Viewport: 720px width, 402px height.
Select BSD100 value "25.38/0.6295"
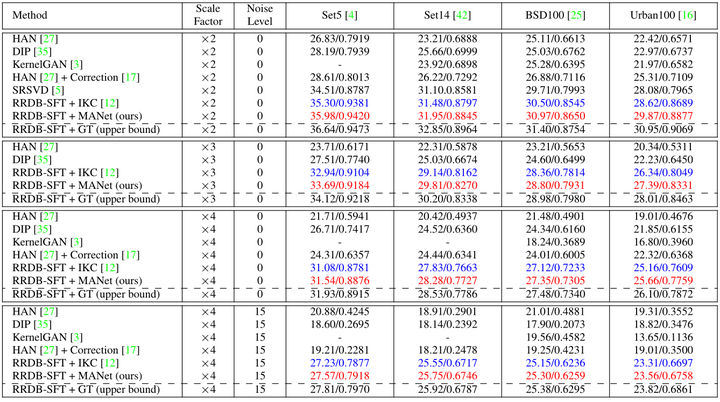(x=556, y=389)
